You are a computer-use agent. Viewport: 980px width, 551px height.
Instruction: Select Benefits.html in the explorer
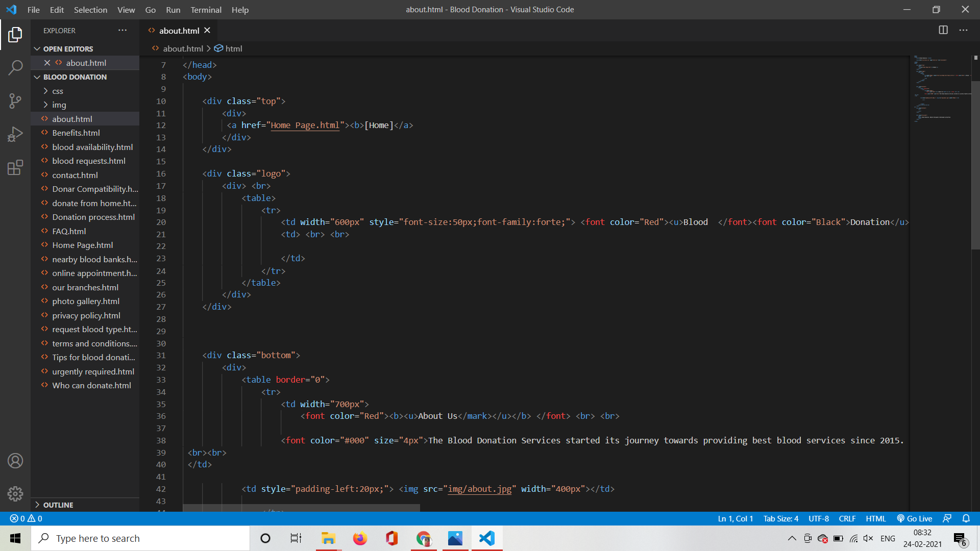(x=76, y=133)
